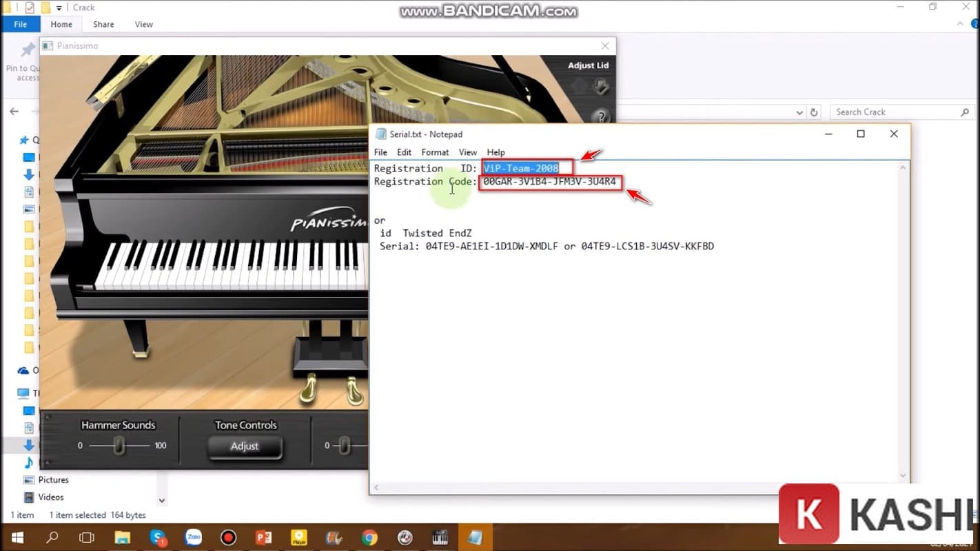This screenshot has width=980, height=551.
Task: Open the Edit menu in Notepad
Action: [x=404, y=152]
